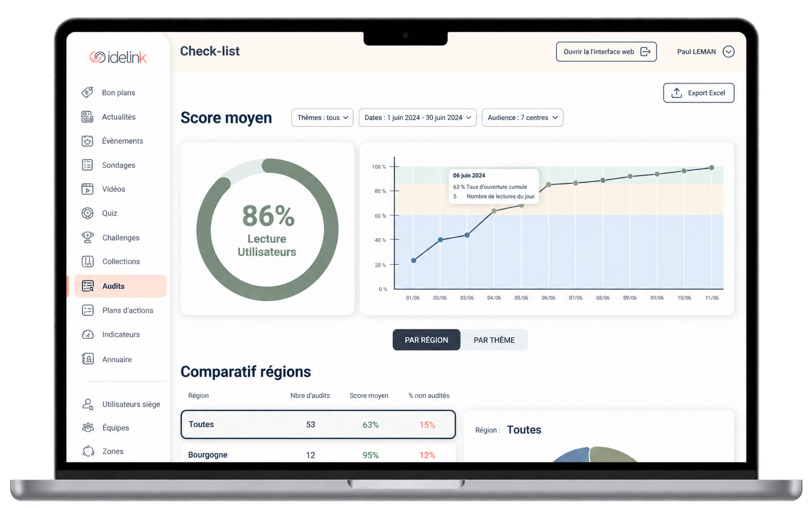
Task: Click the 06/06 data point on chart
Action: pyautogui.click(x=548, y=184)
